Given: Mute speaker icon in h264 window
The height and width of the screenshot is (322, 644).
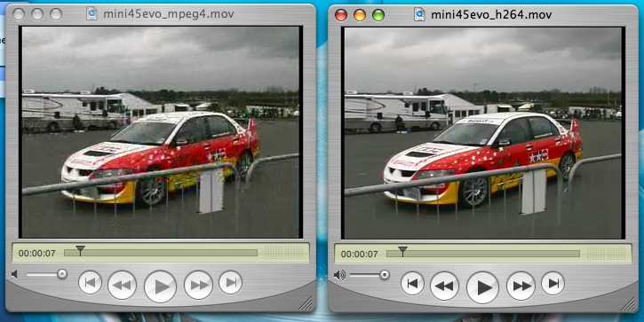Looking at the screenshot, I should tap(339, 275).
